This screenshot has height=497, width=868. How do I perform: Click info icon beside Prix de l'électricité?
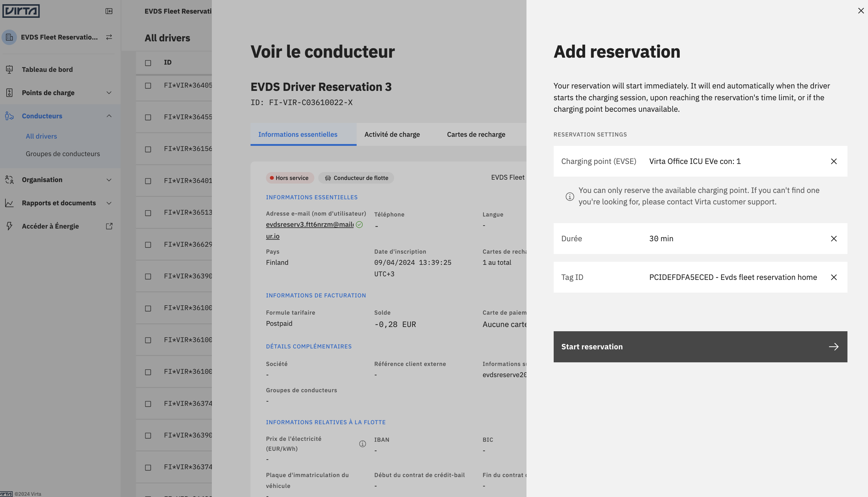pyautogui.click(x=362, y=444)
